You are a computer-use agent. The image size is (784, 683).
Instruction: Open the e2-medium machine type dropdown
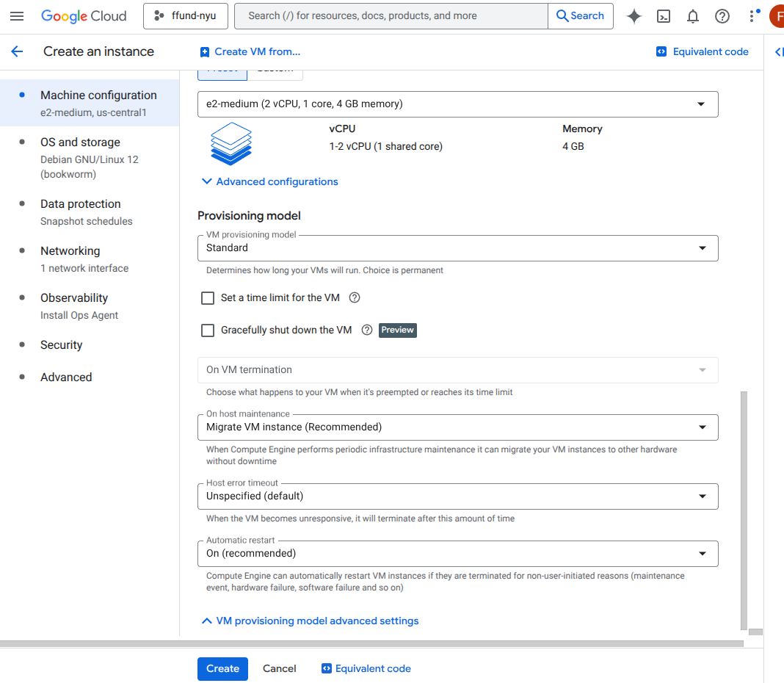457,104
